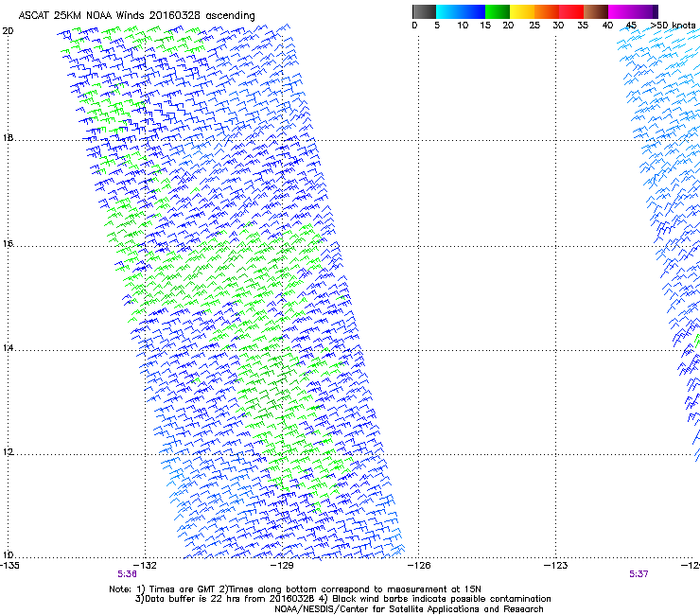Image resolution: width=700 pixels, height=615 pixels.
Task: Click the "0" color bar label
Action: [414, 26]
